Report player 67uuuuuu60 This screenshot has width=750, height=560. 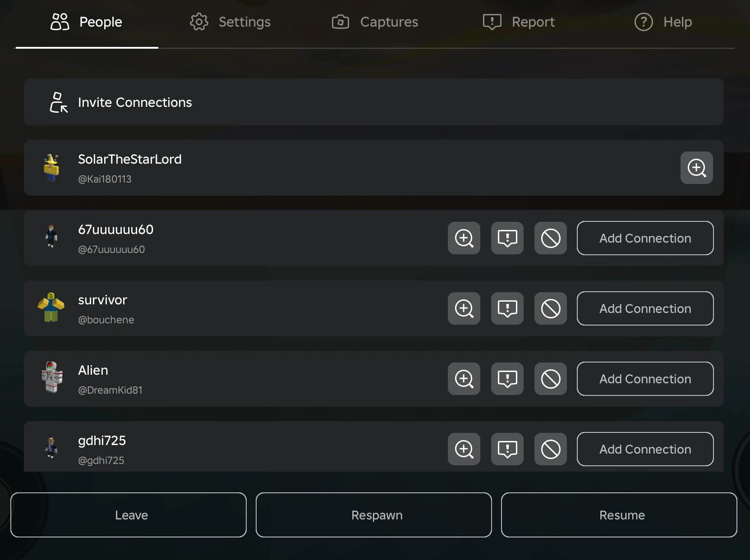coord(507,238)
